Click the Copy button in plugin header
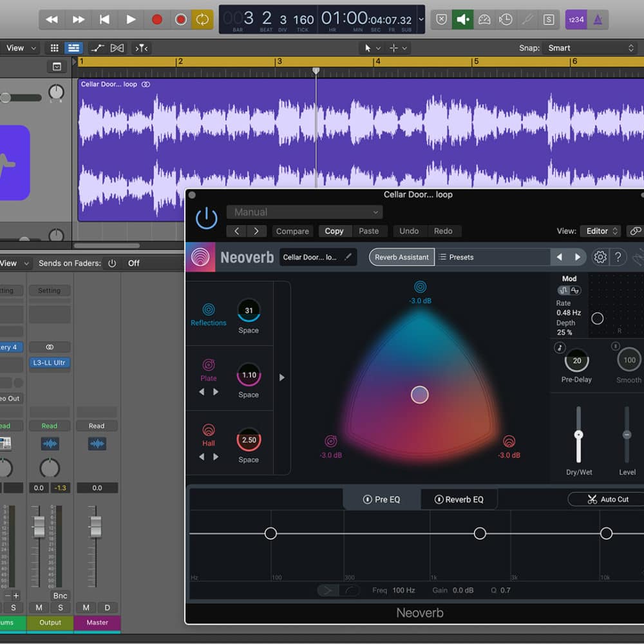644x644 pixels. (x=334, y=231)
